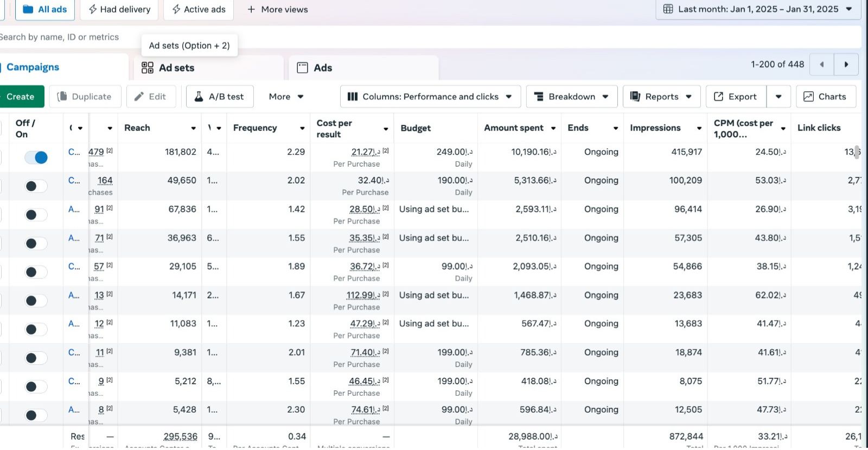The image size is (868, 450).
Task: Click the Reports document icon
Action: pos(635,97)
